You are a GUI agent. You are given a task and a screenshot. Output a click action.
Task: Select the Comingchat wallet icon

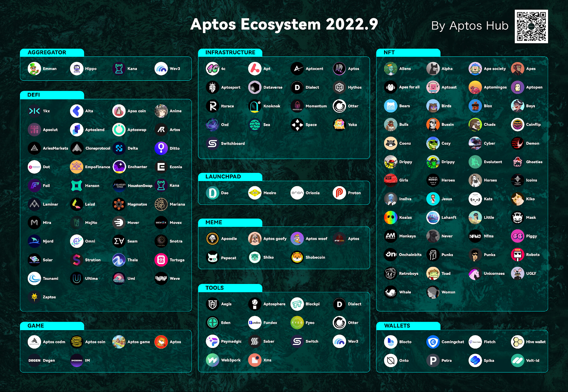[x=433, y=342]
